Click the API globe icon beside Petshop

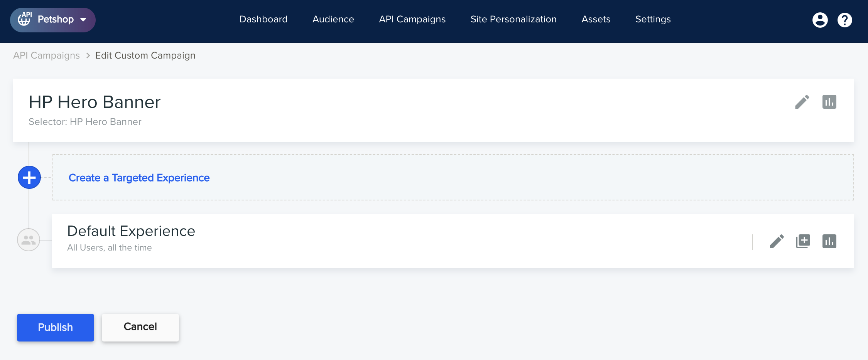tap(25, 19)
